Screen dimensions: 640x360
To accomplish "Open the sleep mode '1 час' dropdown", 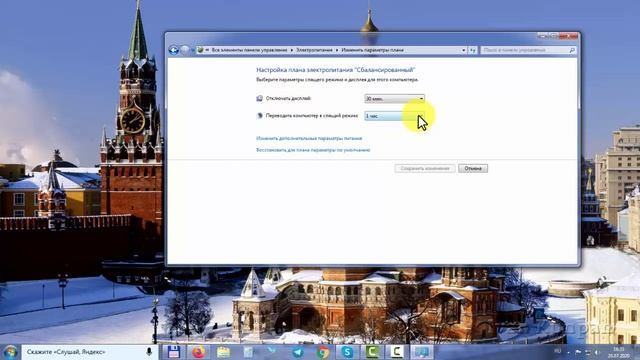I will click(x=394, y=116).
